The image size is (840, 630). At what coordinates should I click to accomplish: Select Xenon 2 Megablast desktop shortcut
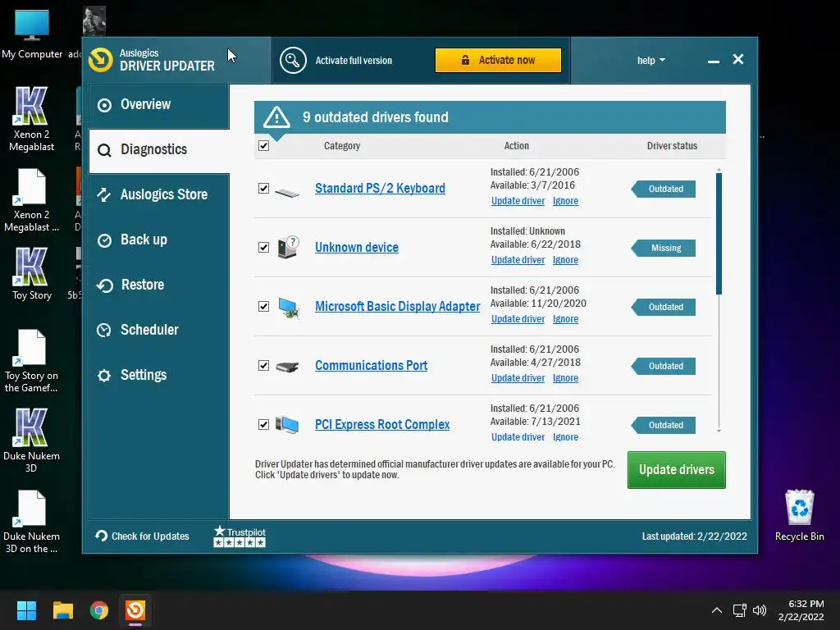tap(31, 119)
